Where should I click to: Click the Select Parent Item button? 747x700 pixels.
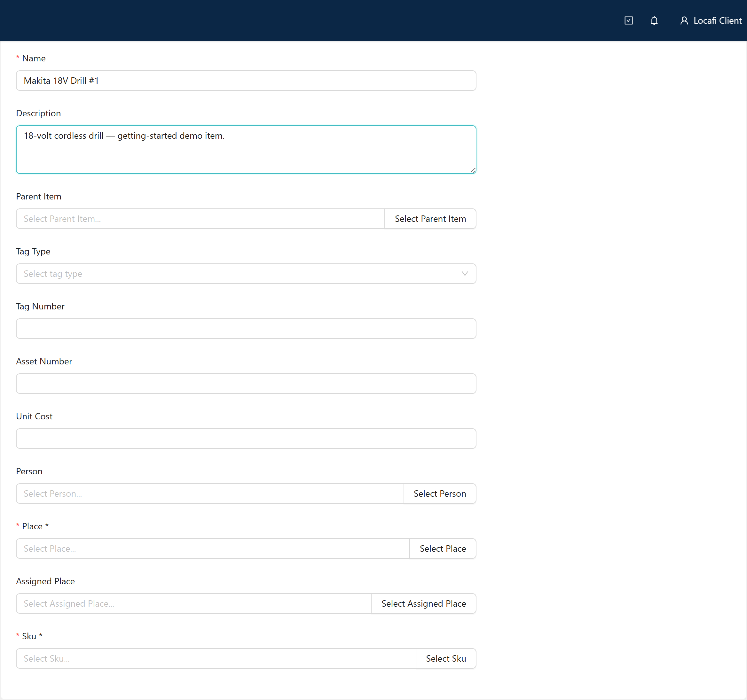[430, 219]
